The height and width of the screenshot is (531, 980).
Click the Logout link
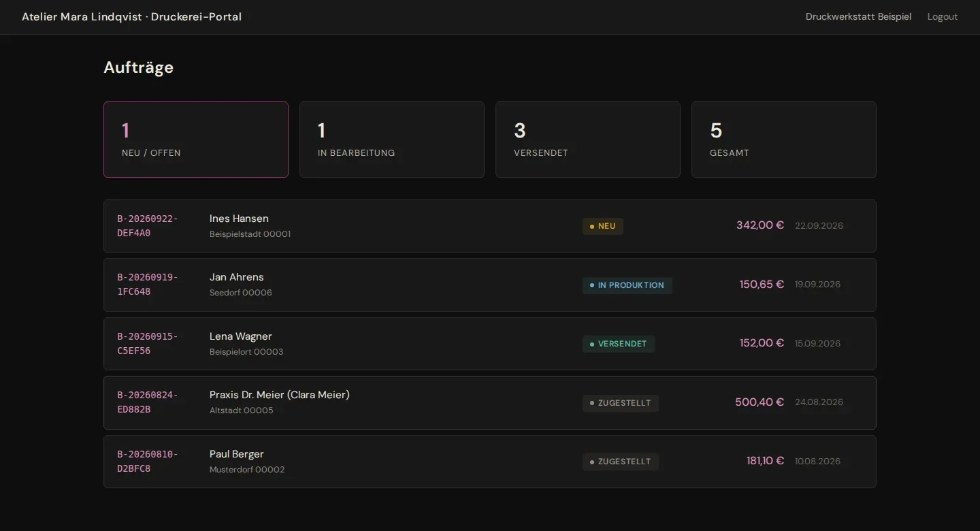[x=943, y=16]
